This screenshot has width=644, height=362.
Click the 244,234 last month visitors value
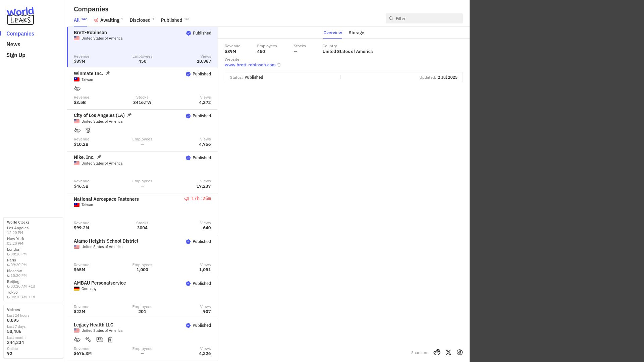click(15, 343)
